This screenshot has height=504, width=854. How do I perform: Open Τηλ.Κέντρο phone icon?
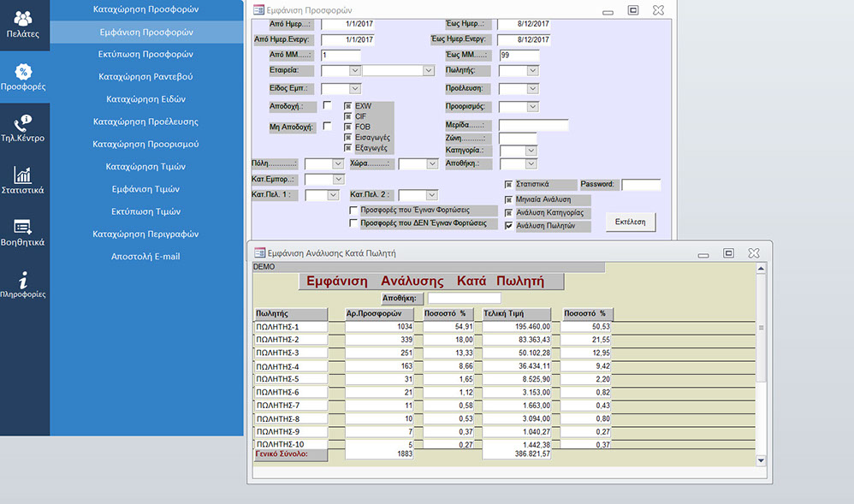tap(23, 127)
